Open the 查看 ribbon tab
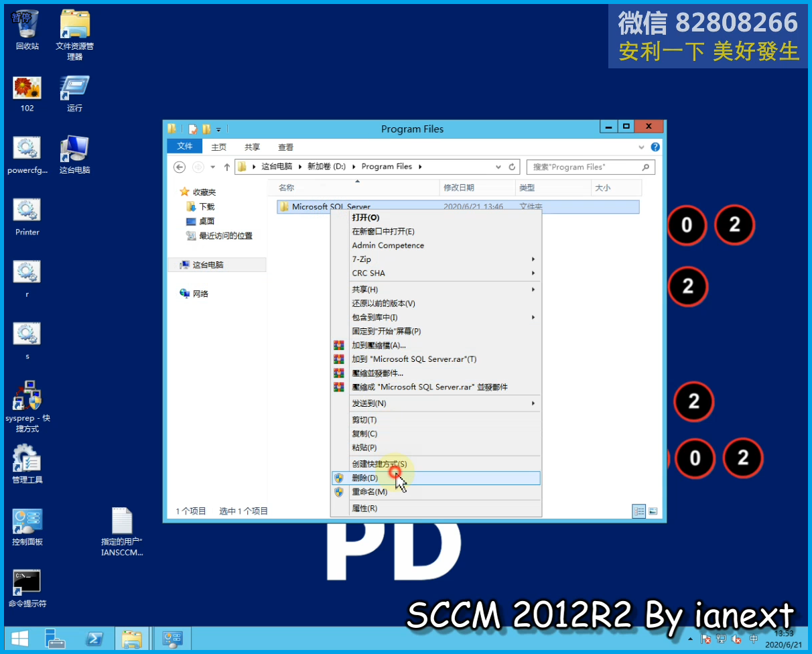 tap(286, 147)
